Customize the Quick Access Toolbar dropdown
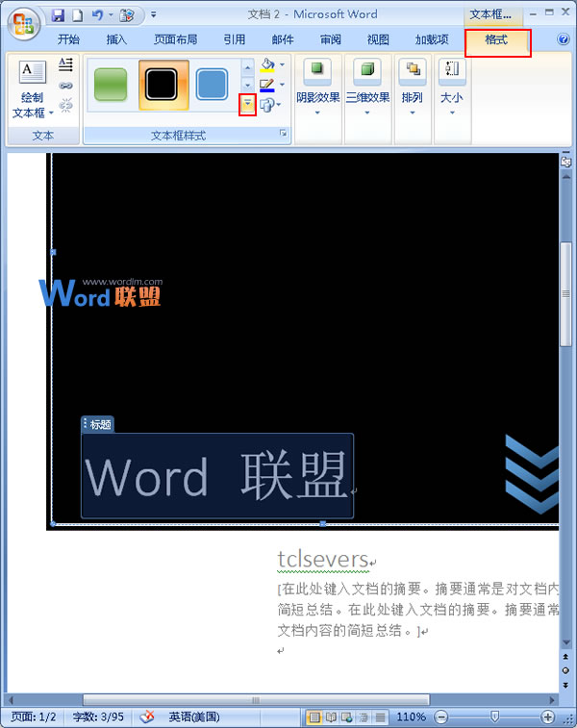 pyautogui.click(x=153, y=15)
